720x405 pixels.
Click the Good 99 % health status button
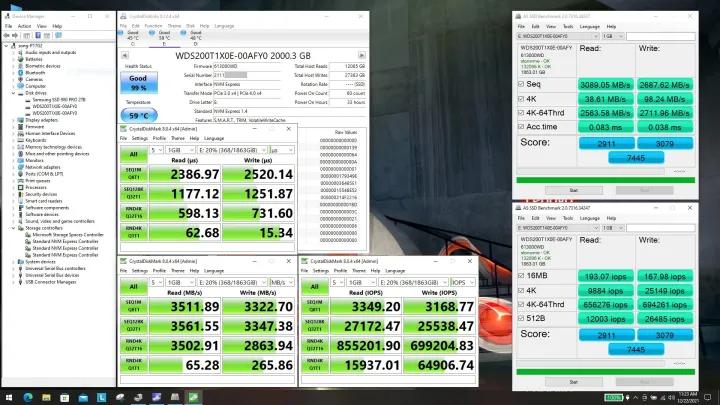[x=139, y=83]
